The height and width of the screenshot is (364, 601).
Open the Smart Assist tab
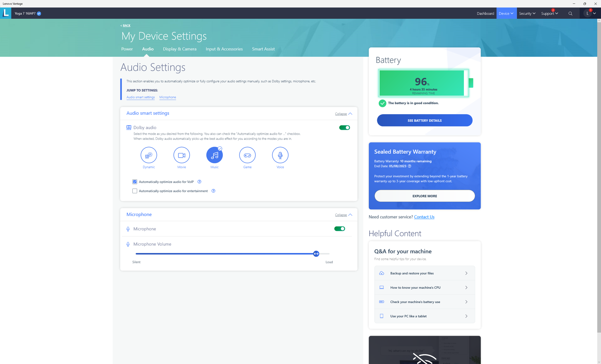(x=263, y=49)
